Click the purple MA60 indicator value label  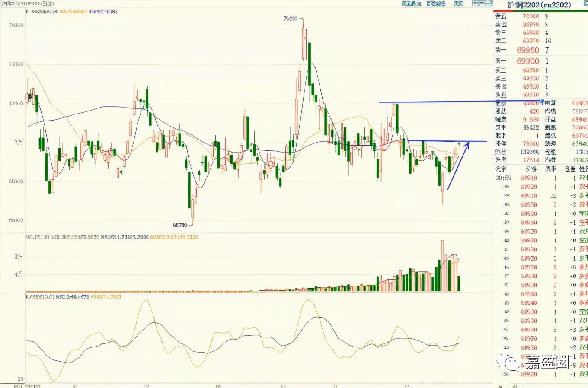(x=103, y=11)
